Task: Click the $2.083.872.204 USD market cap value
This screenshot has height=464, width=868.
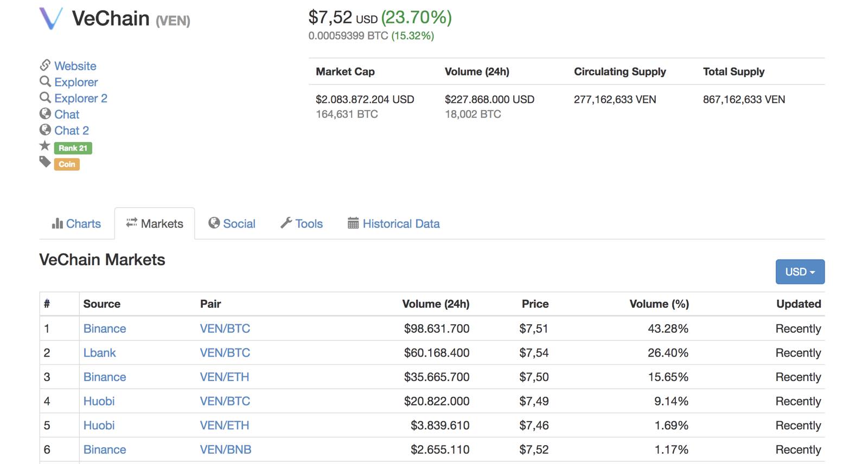Action: coord(365,99)
